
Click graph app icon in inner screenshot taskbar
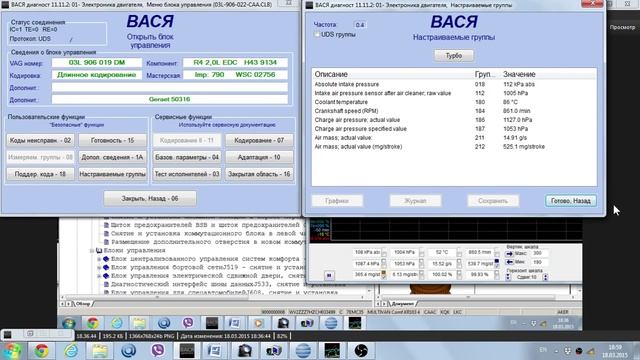click(355, 323)
